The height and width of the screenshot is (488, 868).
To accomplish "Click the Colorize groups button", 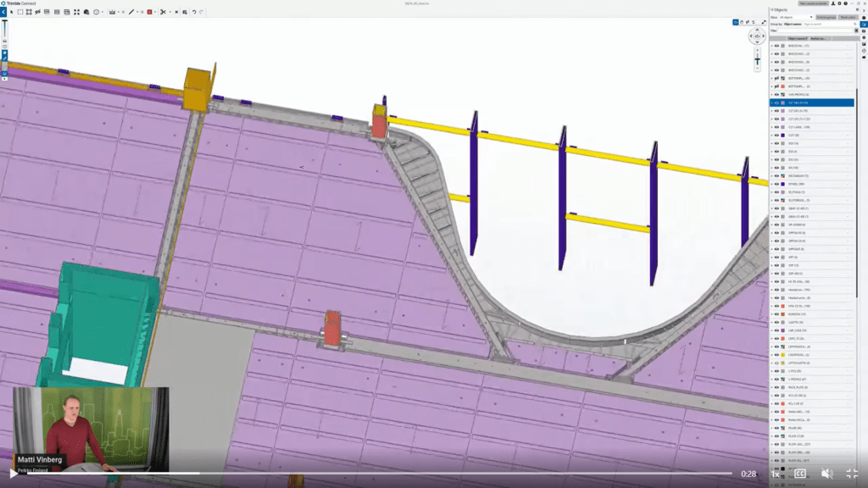I will 826,17.
